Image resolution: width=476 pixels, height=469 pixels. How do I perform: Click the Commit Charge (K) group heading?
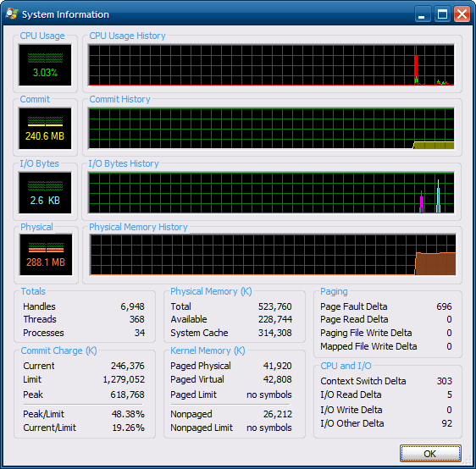click(x=59, y=350)
